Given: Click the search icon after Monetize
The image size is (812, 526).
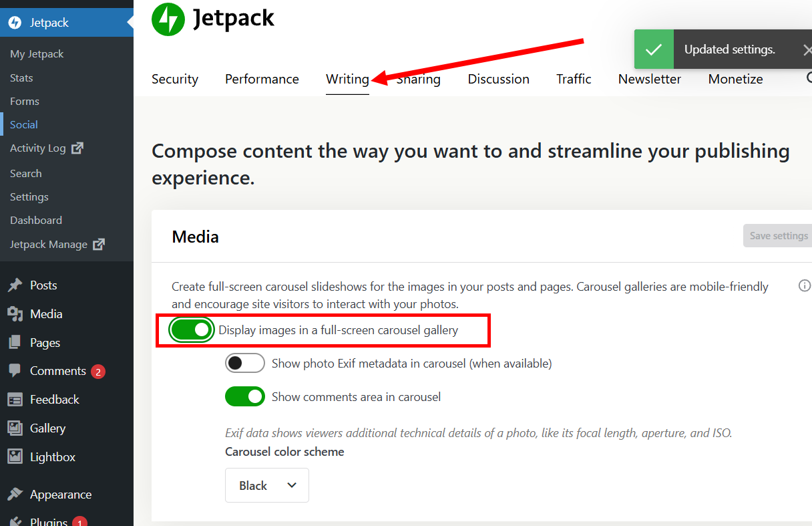Looking at the screenshot, I should coord(809,79).
